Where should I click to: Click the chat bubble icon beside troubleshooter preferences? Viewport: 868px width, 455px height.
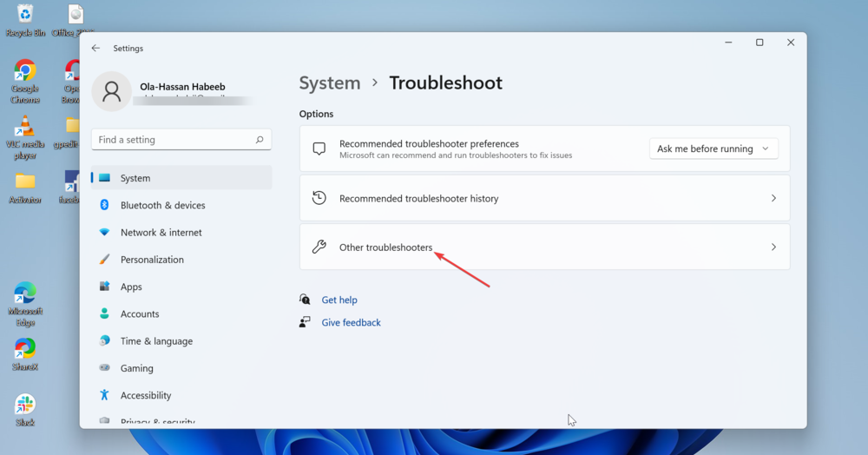tap(319, 148)
